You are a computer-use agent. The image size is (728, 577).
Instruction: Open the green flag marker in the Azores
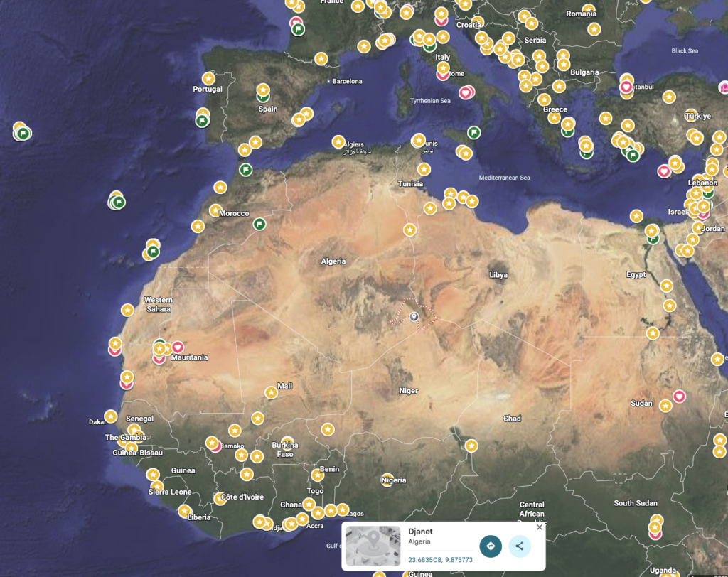tap(23, 133)
